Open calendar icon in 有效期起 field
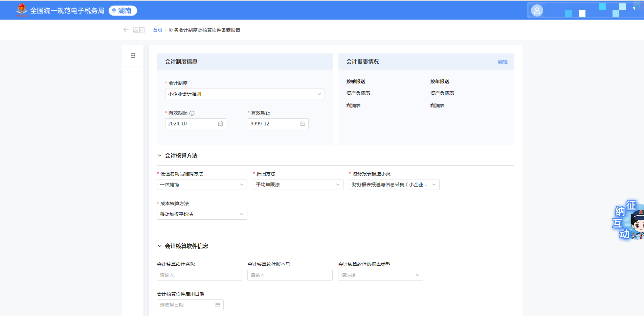Image resolution: width=644 pixels, height=316 pixels. (220, 124)
